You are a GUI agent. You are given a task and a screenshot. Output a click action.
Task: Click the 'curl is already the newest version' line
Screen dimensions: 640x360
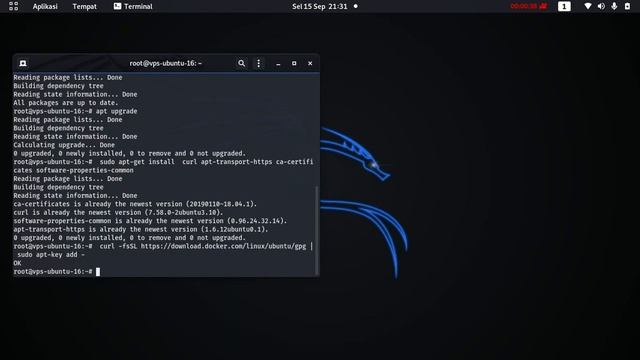[x=118, y=213]
